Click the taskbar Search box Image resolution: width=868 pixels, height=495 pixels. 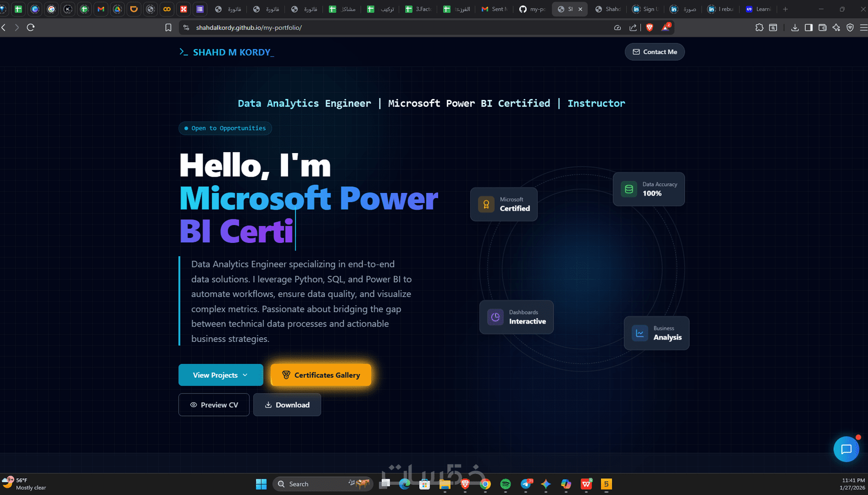[323, 484]
